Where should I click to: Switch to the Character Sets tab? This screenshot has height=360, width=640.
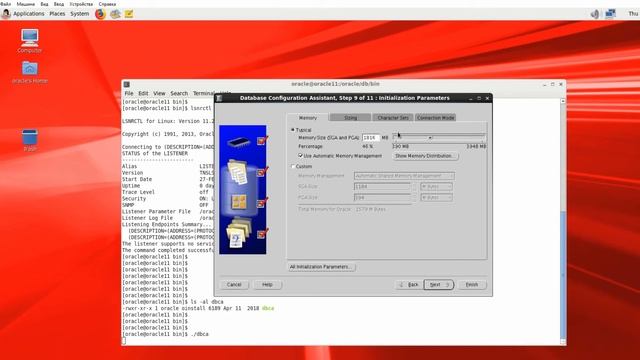tap(393, 118)
